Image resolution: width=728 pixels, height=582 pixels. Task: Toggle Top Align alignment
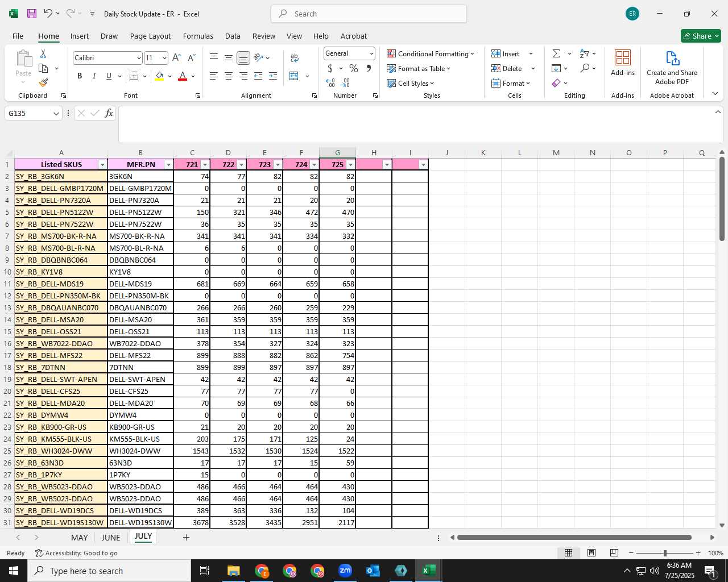pyautogui.click(x=214, y=57)
